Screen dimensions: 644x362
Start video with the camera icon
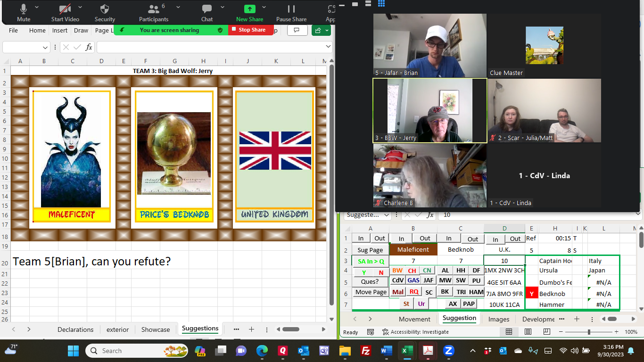pos(65,13)
